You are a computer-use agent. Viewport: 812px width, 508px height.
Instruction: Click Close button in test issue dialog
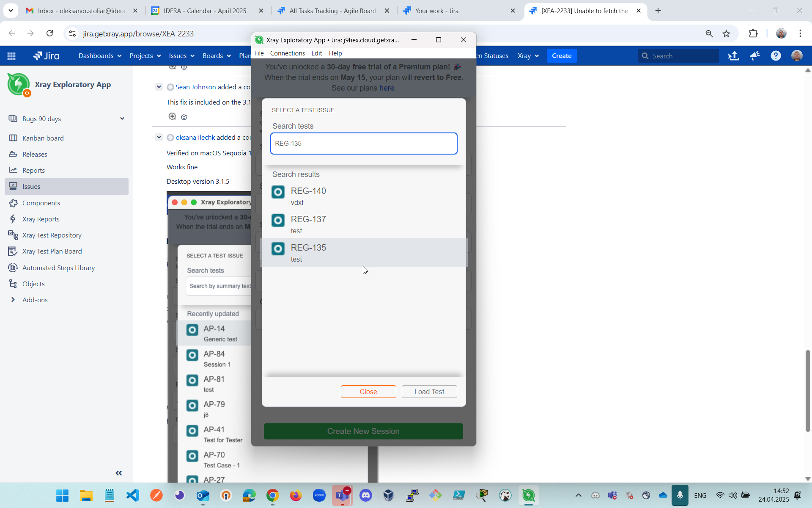(368, 392)
